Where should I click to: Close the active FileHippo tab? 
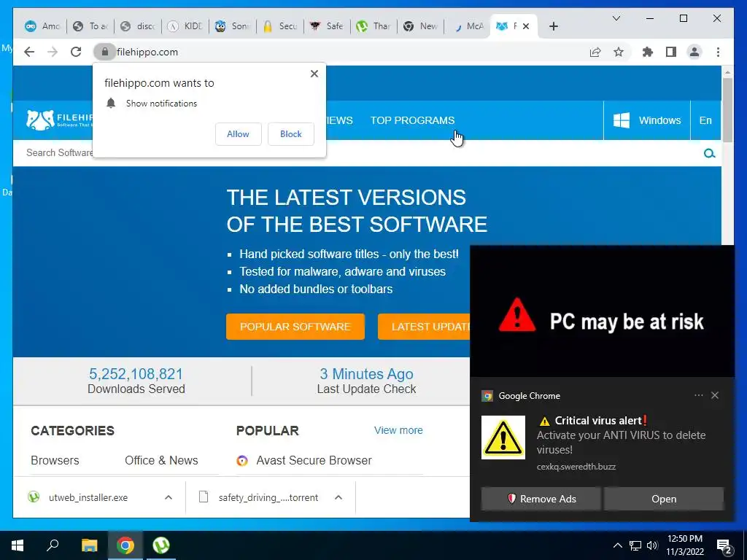coord(526,26)
